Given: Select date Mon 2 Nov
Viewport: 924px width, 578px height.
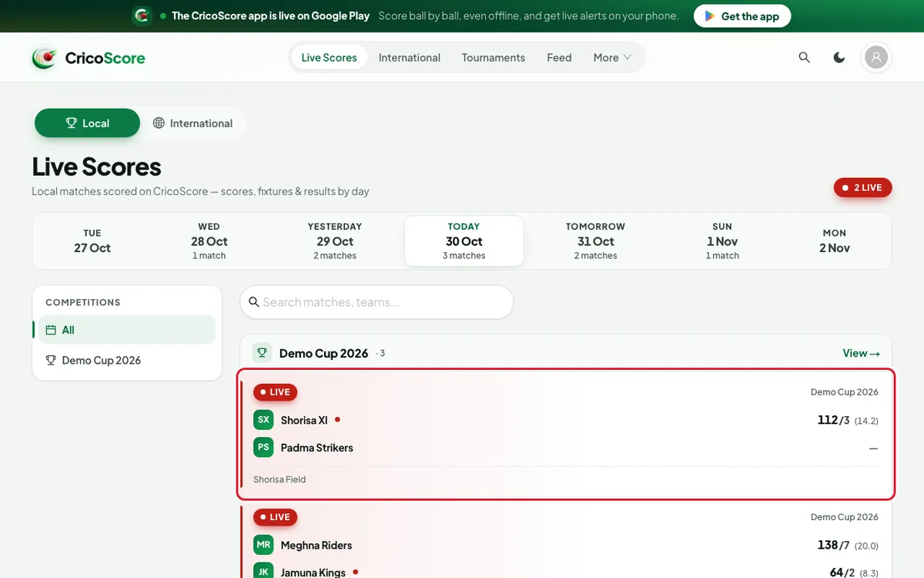Looking at the screenshot, I should (x=834, y=241).
